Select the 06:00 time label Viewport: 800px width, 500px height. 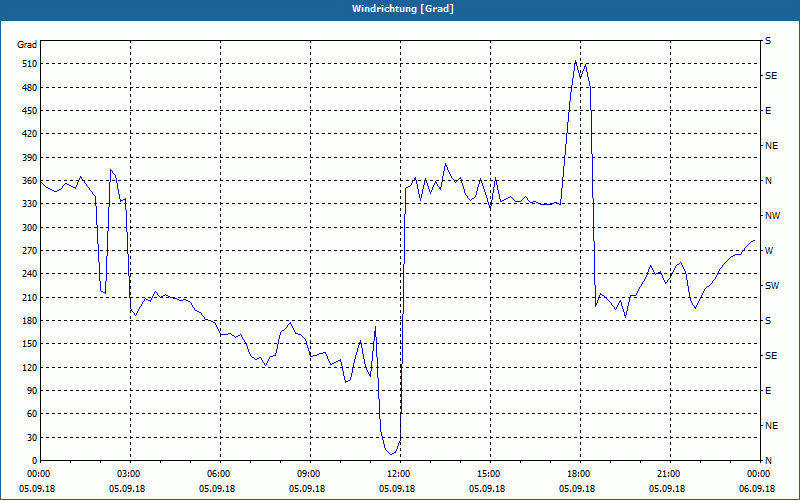[x=220, y=474]
